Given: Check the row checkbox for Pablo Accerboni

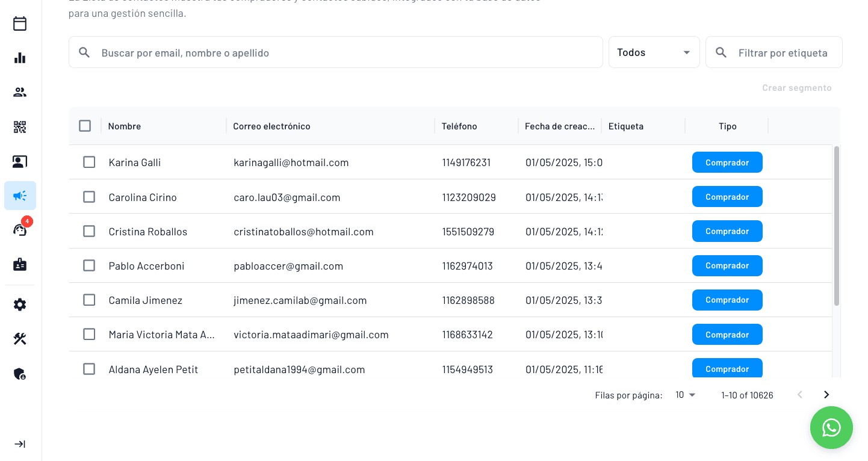Looking at the screenshot, I should point(89,265).
